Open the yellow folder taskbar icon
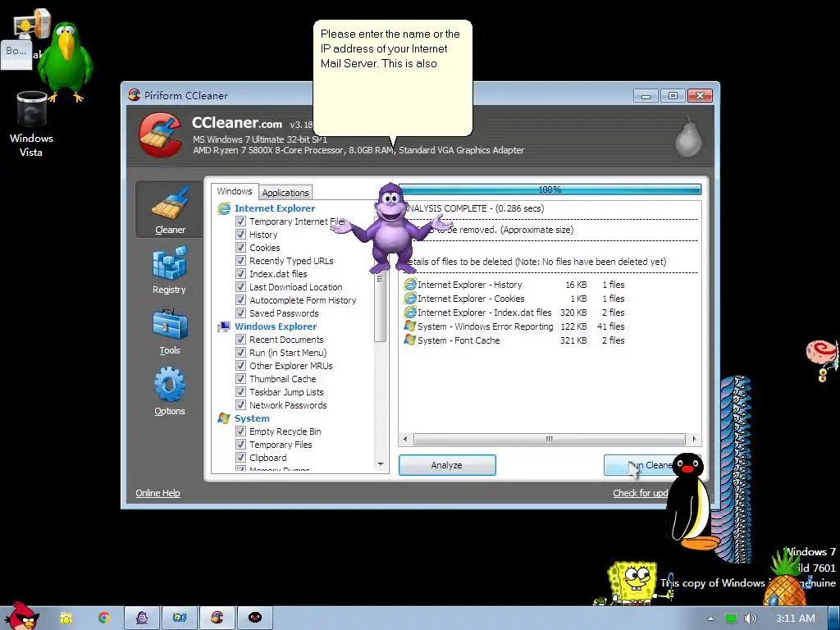 (x=66, y=618)
